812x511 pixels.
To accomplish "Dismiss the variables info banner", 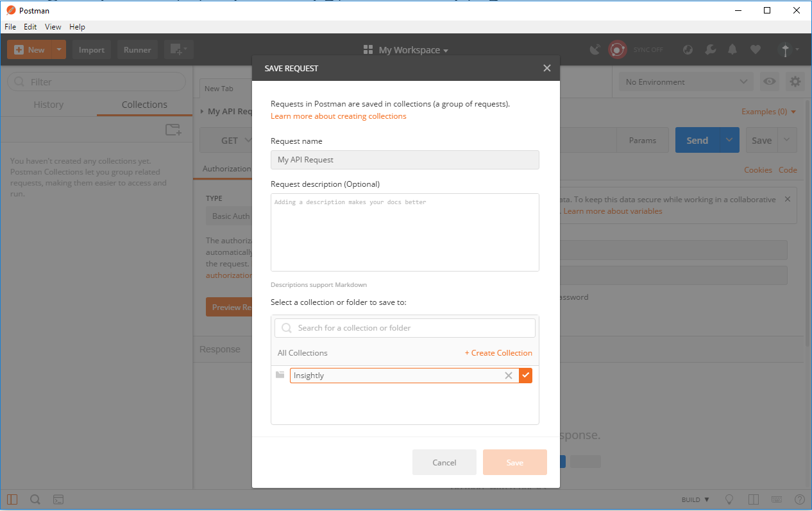I will 788,199.
